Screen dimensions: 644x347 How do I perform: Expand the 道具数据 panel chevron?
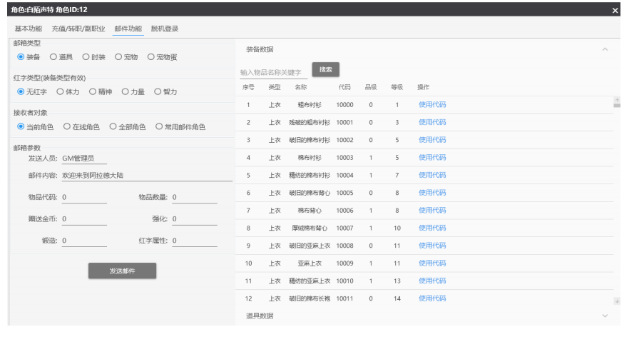(605, 316)
